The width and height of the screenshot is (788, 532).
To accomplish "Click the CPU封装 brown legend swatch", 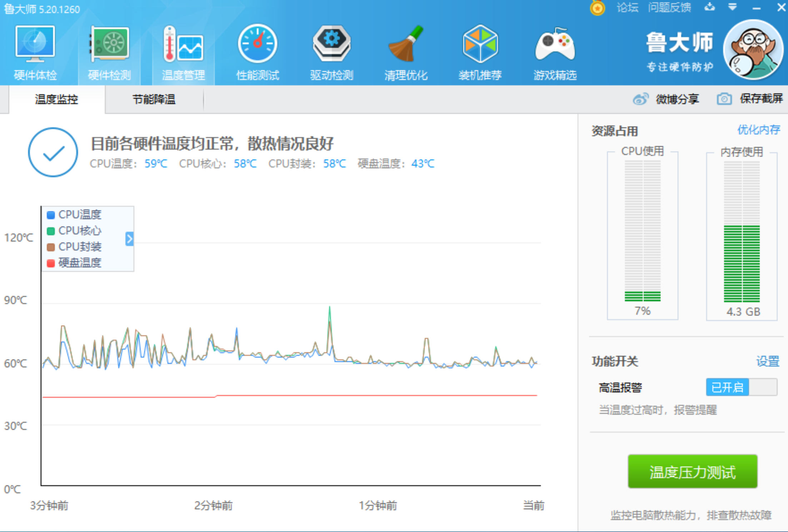I will point(51,247).
